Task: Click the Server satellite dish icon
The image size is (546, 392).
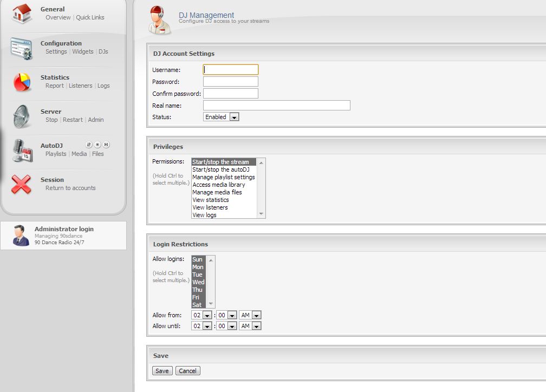Action: pyautogui.click(x=22, y=116)
